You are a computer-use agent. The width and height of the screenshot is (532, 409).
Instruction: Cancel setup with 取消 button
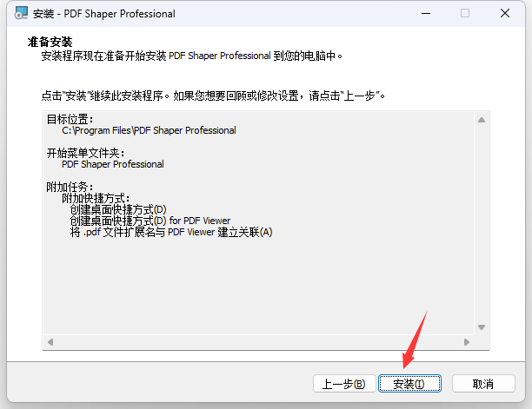coord(483,384)
